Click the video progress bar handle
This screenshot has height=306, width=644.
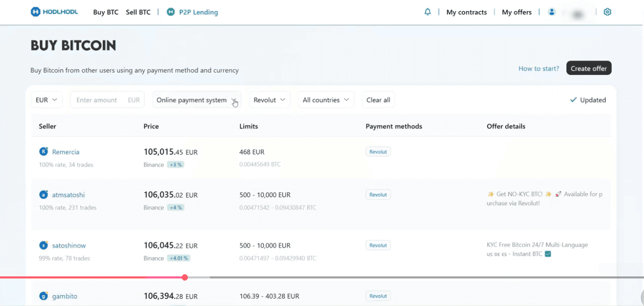(x=185, y=277)
